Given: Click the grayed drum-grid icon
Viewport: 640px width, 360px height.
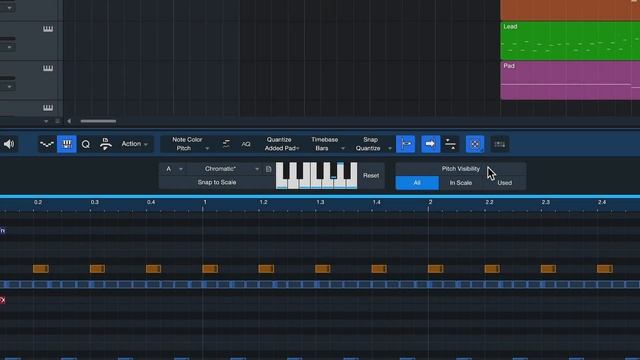Looking at the screenshot, I should (500, 144).
